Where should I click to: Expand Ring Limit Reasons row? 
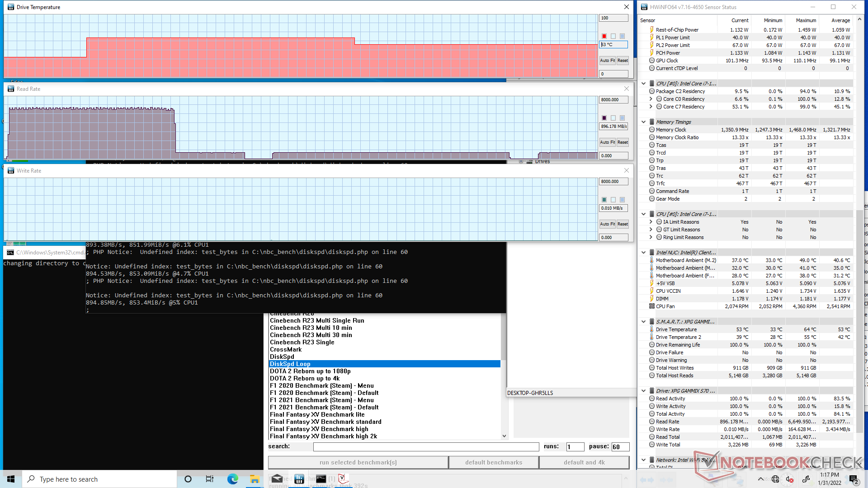651,237
